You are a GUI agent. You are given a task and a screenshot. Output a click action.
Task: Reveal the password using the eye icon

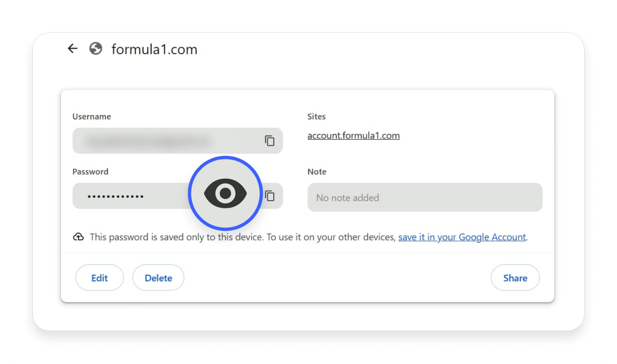pyautogui.click(x=225, y=193)
